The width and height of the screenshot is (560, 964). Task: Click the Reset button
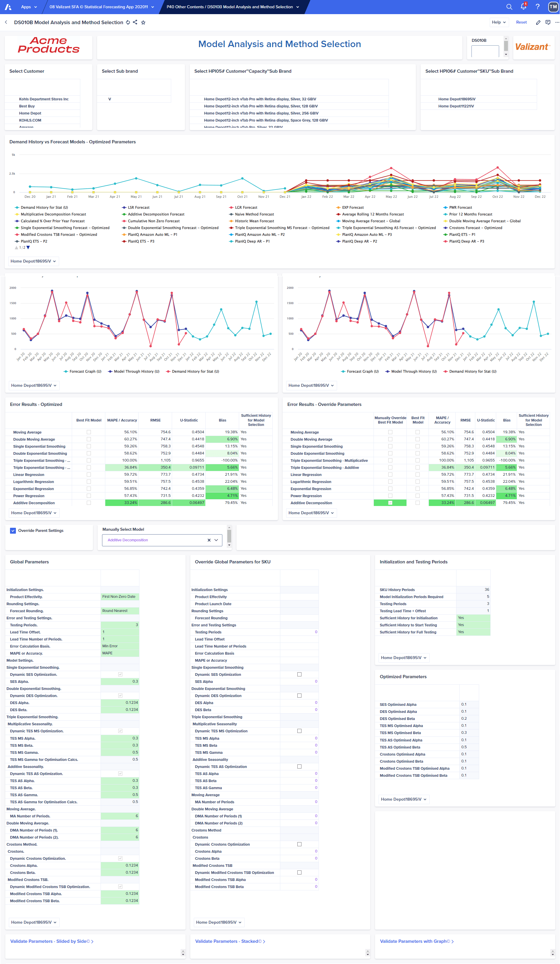coord(521,23)
